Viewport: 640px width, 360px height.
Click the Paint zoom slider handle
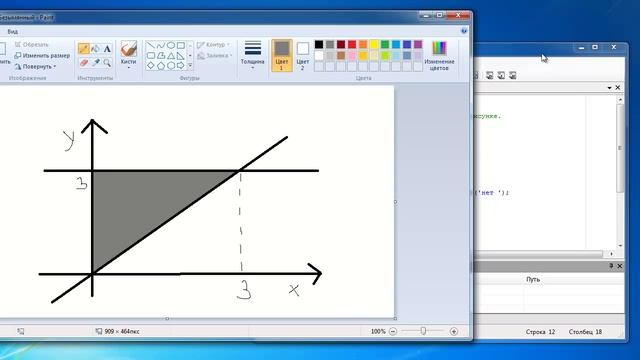(x=423, y=331)
